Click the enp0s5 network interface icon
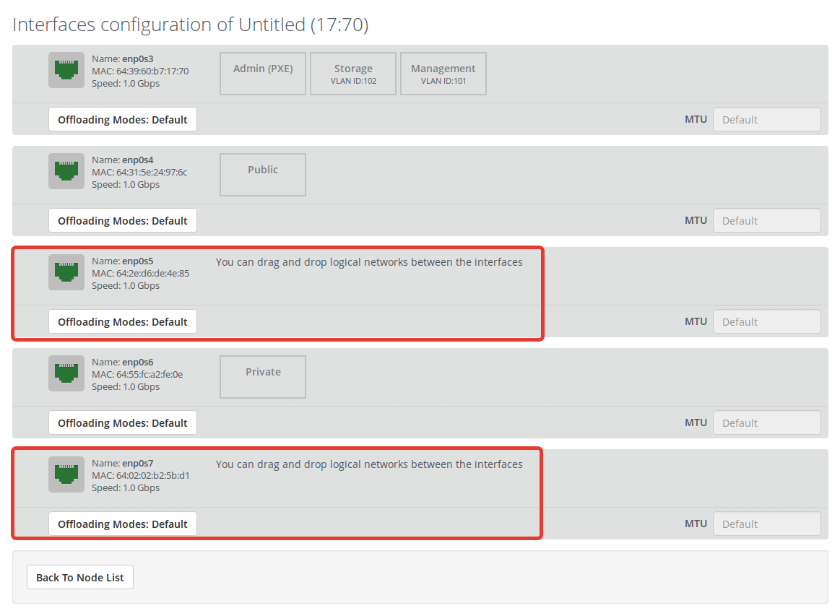840x616 pixels. 66,273
